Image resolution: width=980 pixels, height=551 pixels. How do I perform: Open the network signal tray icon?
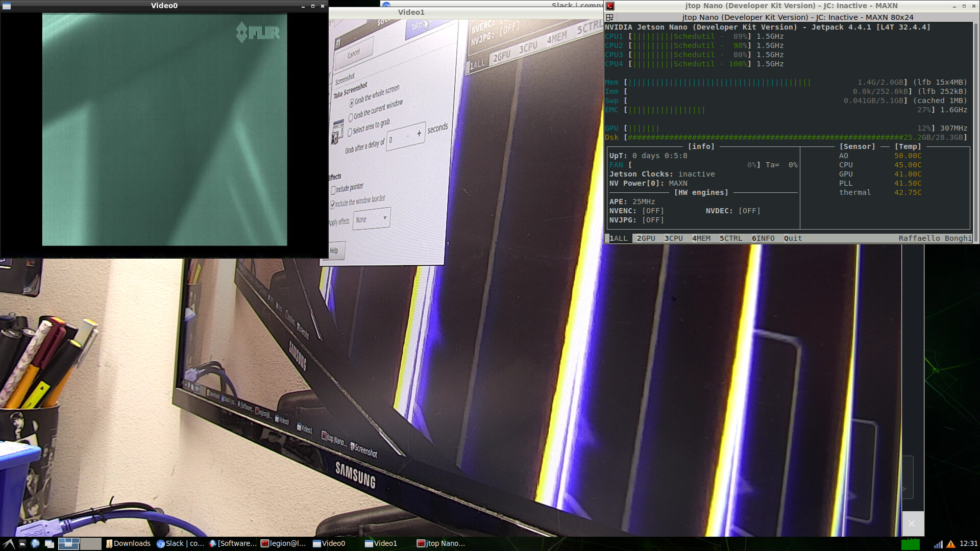click(938, 544)
